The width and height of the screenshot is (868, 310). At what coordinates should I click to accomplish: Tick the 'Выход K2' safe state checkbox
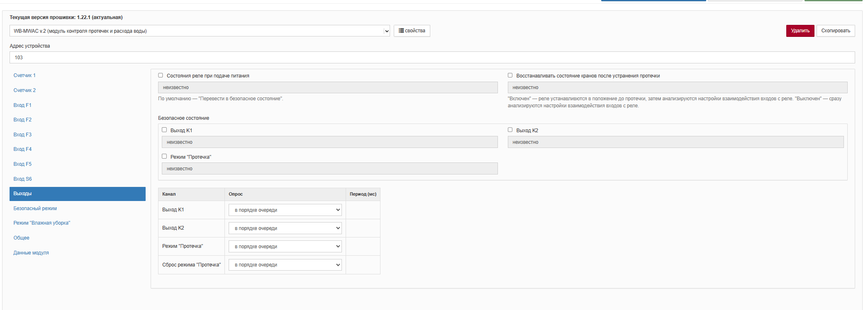[x=510, y=130]
